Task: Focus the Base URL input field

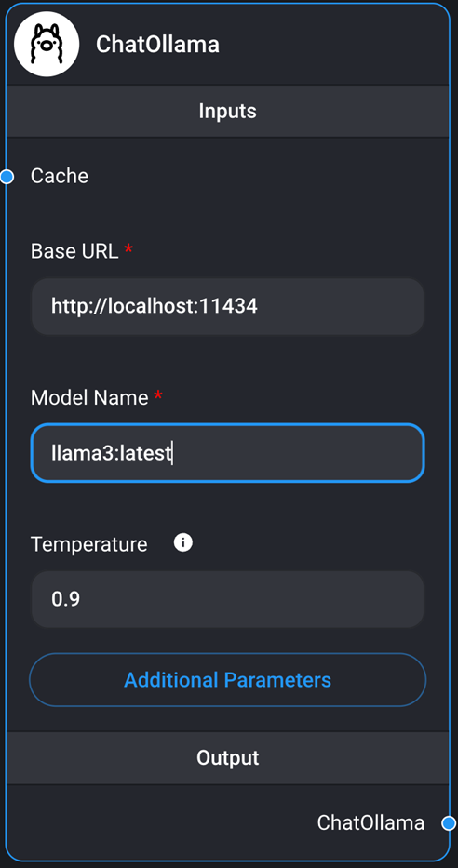Action: pyautogui.click(x=228, y=306)
